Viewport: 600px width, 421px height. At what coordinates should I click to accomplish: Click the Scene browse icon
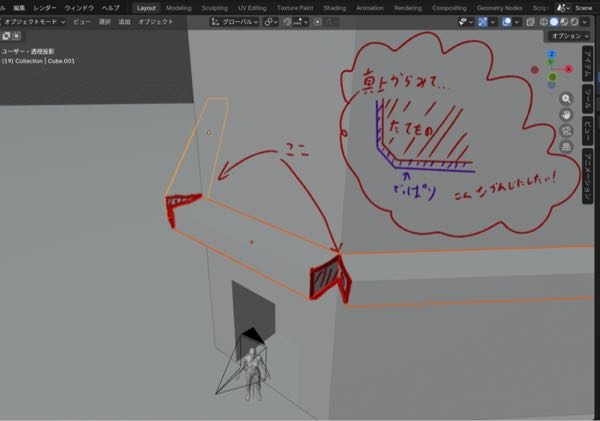tap(563, 8)
